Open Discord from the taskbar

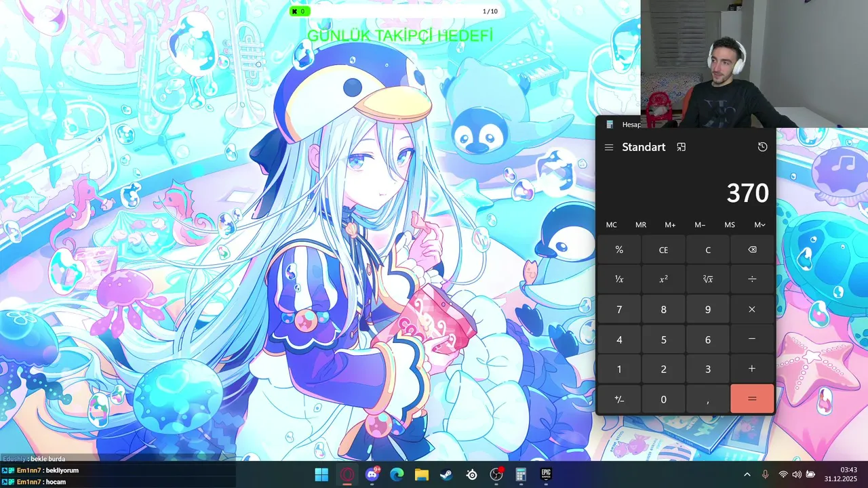tap(372, 474)
